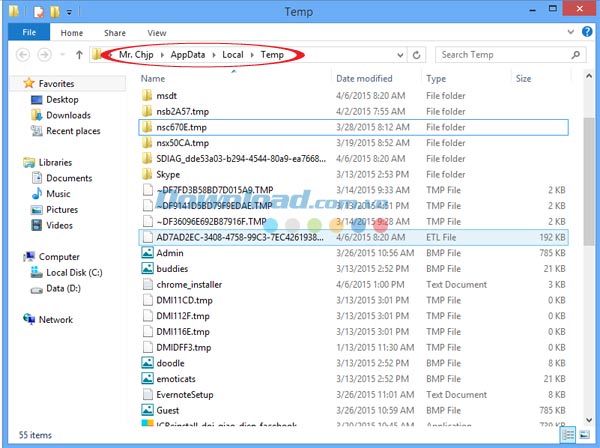Screen dimensions: 600x448
Task: Sort by Date modified column header
Action: pos(364,78)
